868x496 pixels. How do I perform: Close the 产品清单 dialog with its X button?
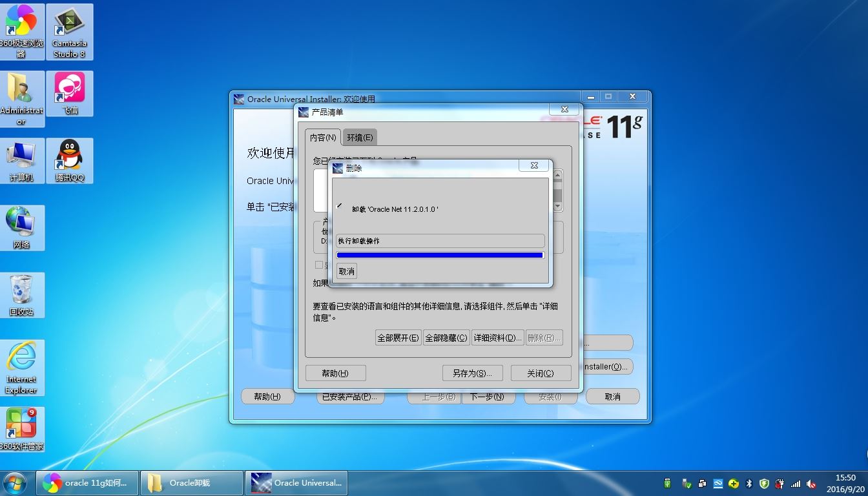click(564, 109)
